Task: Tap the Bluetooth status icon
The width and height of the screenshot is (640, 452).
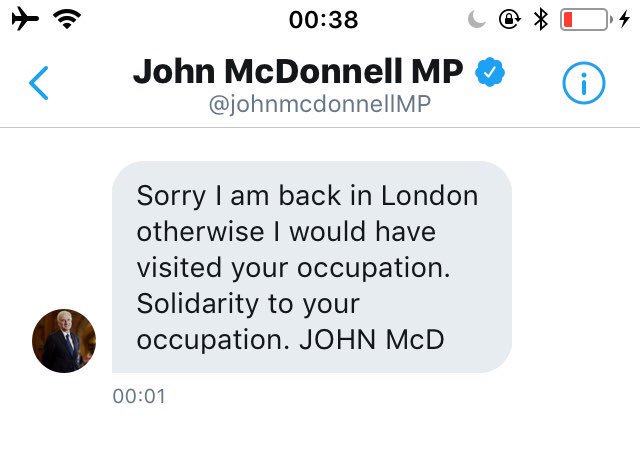Action: (540, 18)
